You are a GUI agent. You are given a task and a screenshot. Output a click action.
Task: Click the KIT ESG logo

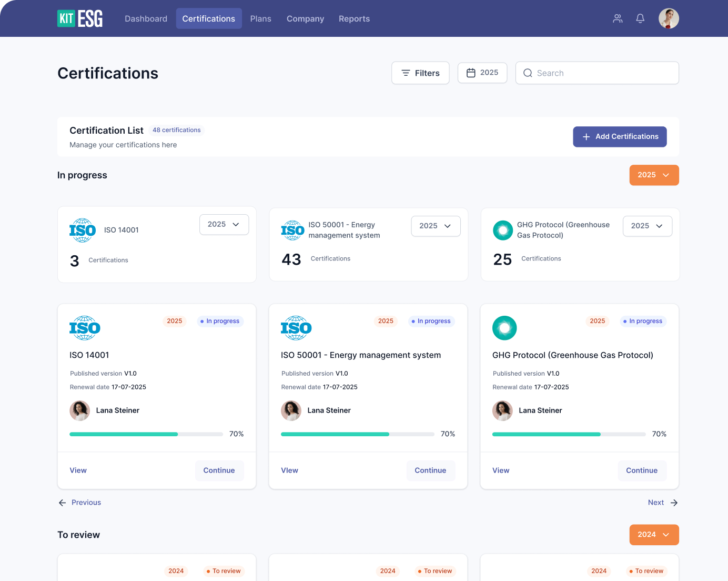pos(80,18)
